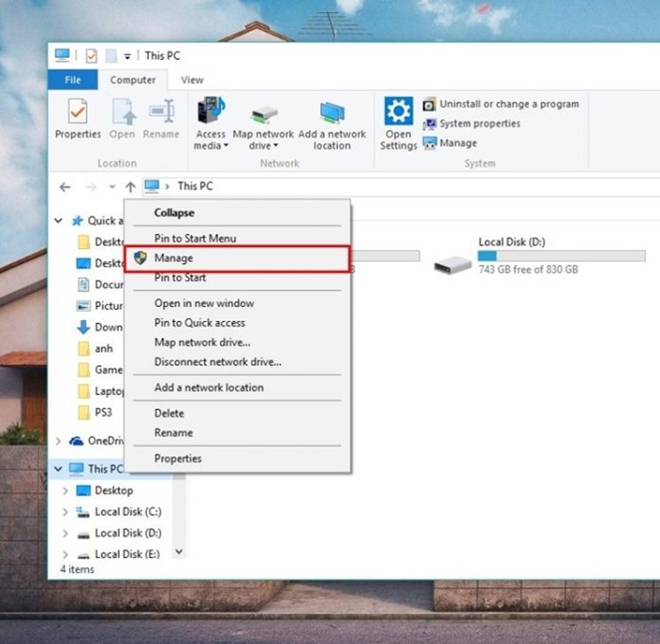Click the 4 items status text

pos(77,569)
